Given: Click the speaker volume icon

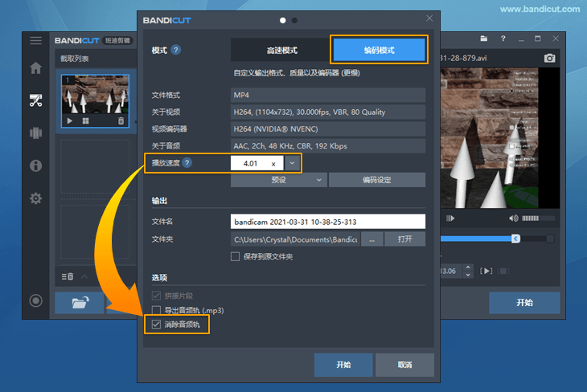Looking at the screenshot, I should 514,218.
